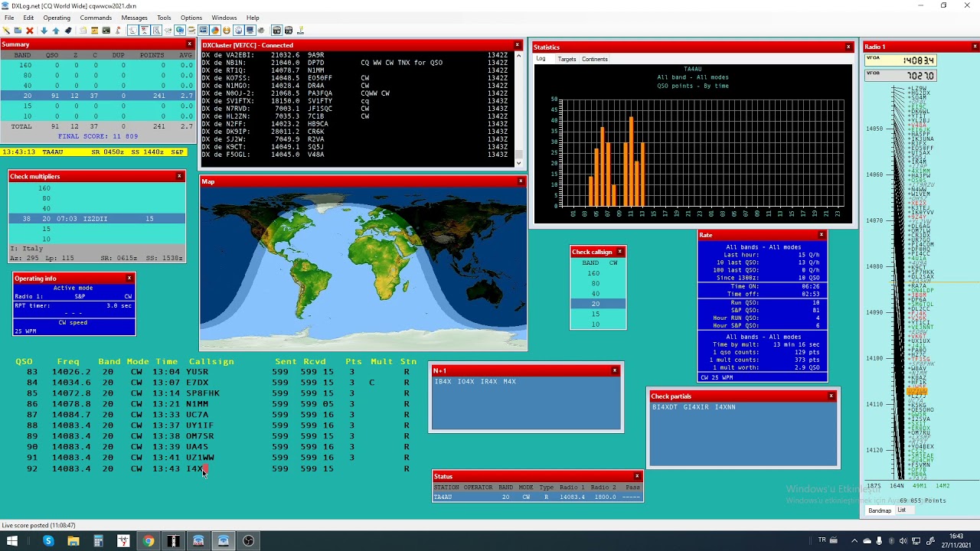980x551 pixels.
Task: Click the pie chart statistics toolbar icon
Action: (215, 31)
